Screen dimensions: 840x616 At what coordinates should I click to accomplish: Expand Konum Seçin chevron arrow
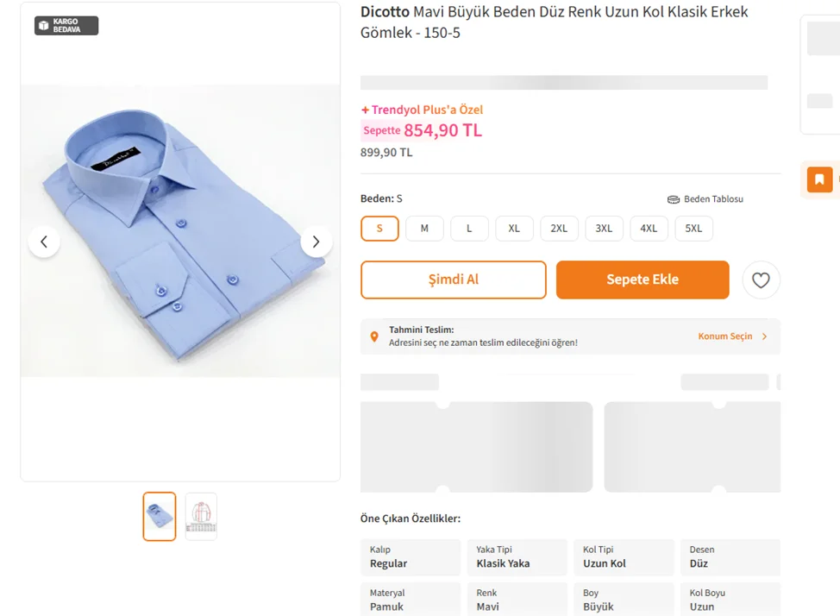pos(764,336)
